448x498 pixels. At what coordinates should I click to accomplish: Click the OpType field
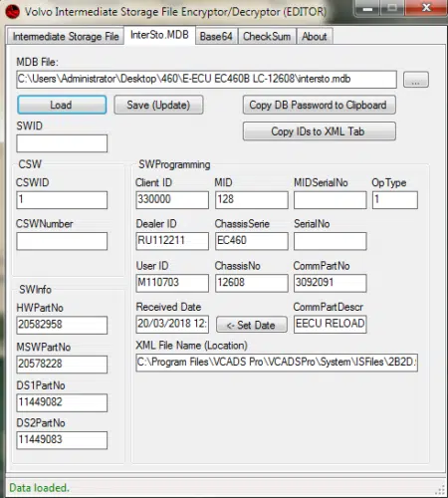[x=395, y=200]
